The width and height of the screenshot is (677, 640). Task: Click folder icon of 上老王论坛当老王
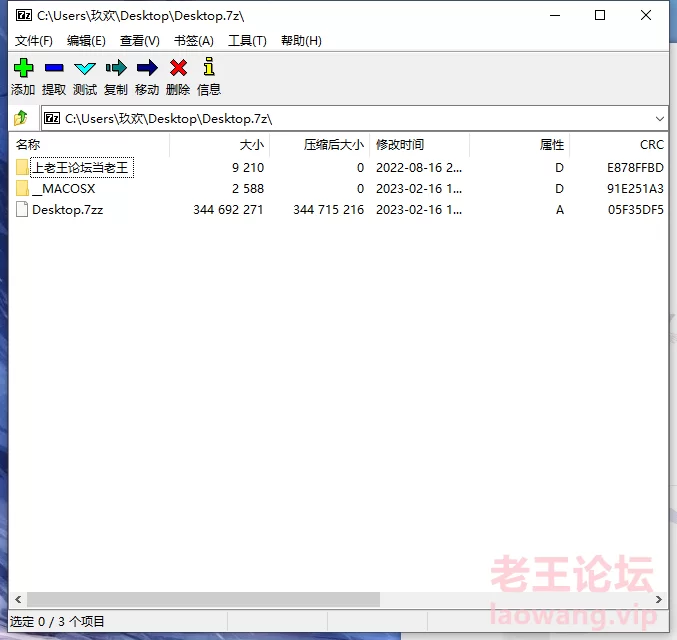click(x=22, y=168)
